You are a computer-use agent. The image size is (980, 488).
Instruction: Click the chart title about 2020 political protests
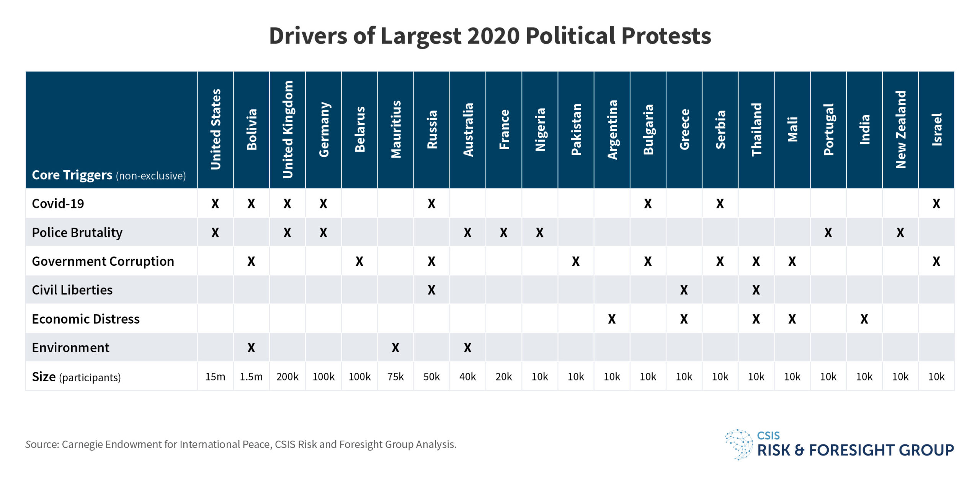tap(490, 36)
